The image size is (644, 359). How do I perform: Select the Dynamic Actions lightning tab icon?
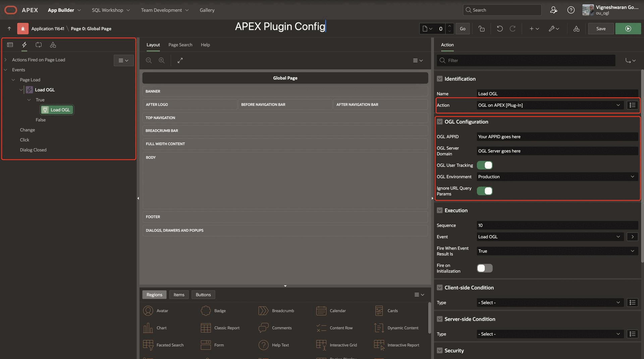(24, 45)
